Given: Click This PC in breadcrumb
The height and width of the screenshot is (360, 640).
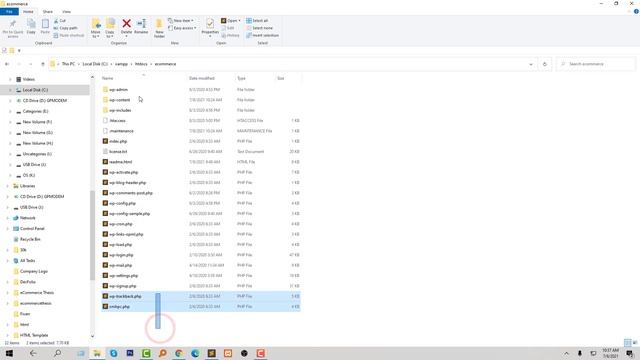Looking at the screenshot, I should (68, 64).
